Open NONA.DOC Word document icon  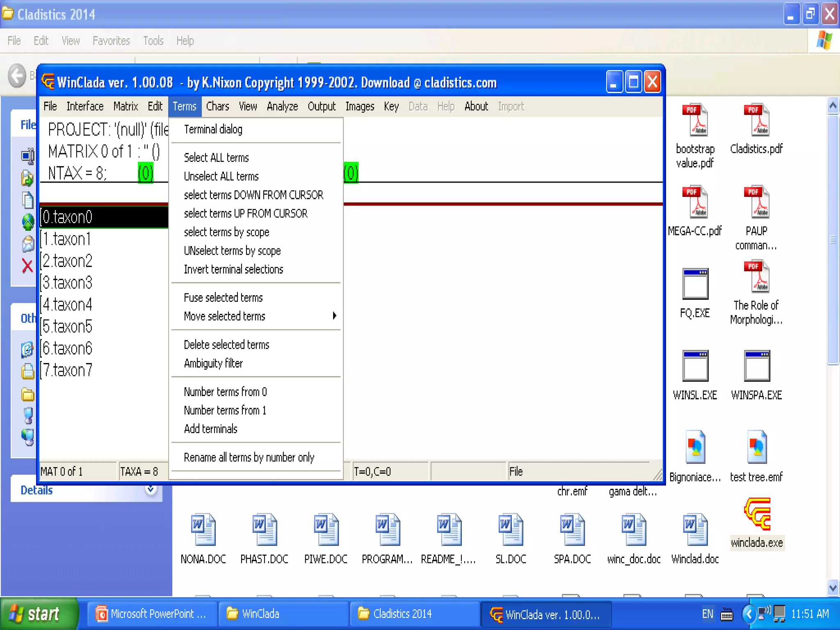(x=203, y=530)
